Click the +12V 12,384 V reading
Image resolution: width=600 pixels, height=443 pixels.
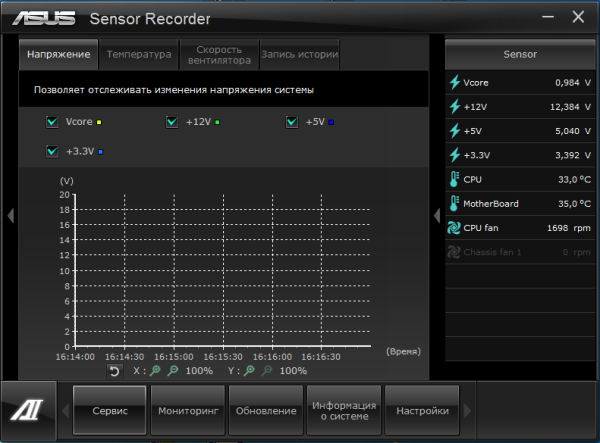coord(570,107)
